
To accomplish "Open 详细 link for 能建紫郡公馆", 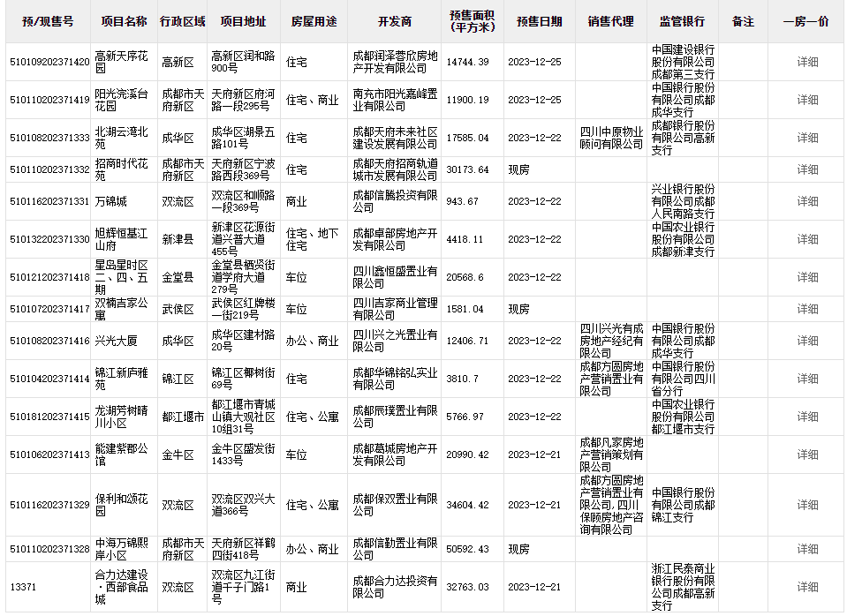I will tap(807, 454).
